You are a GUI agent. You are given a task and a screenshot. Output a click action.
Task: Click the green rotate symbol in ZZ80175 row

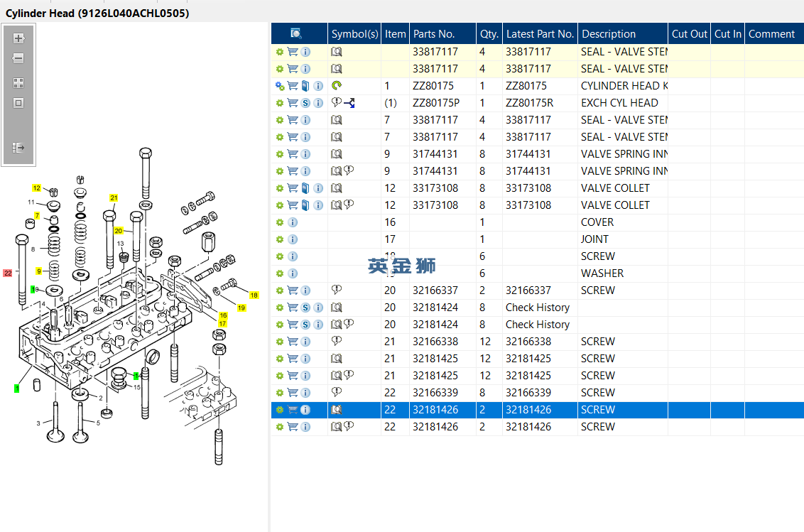pos(337,86)
